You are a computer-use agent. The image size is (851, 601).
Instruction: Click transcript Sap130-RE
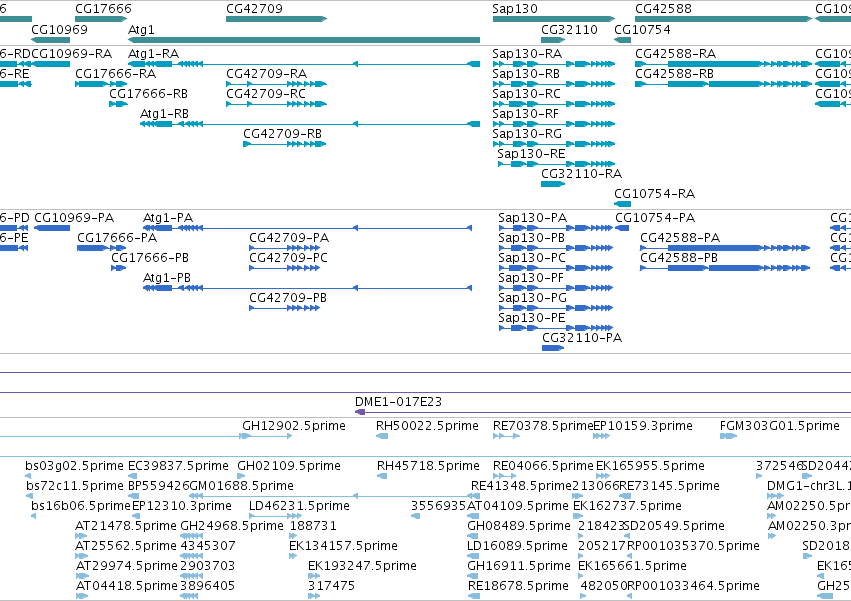(556, 164)
